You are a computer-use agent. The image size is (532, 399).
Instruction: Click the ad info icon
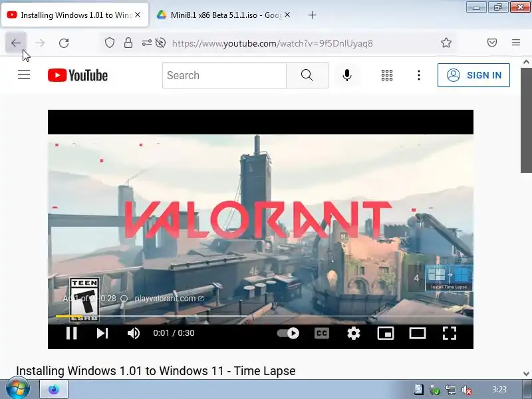tap(124, 299)
